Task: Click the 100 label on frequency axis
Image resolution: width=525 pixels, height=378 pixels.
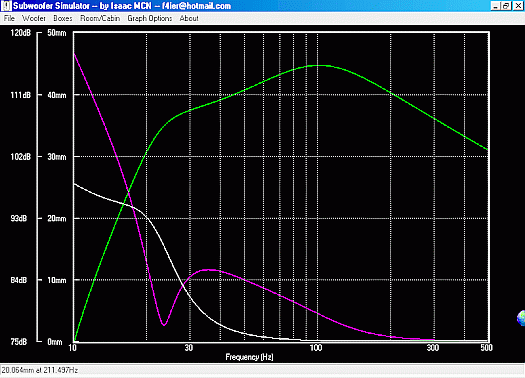Action: pos(316,348)
